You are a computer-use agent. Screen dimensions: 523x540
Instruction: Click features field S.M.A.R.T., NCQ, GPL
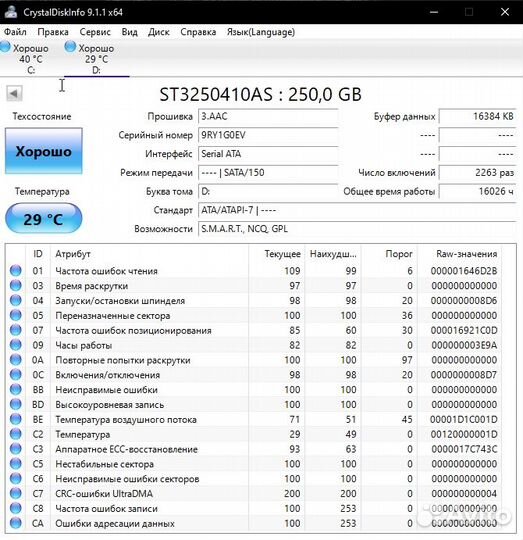[x=357, y=229]
